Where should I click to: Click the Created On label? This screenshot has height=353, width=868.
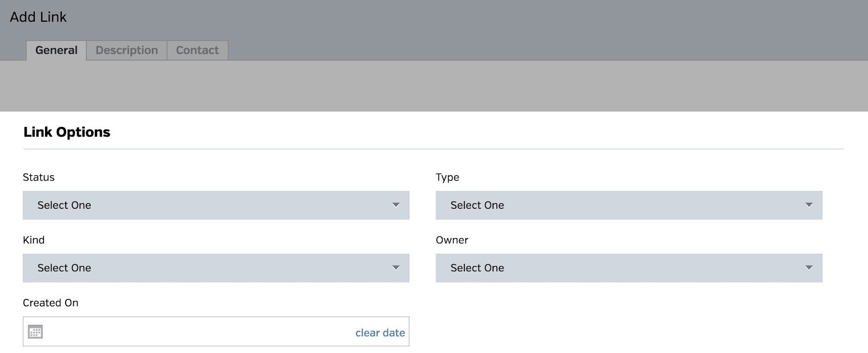pos(50,303)
